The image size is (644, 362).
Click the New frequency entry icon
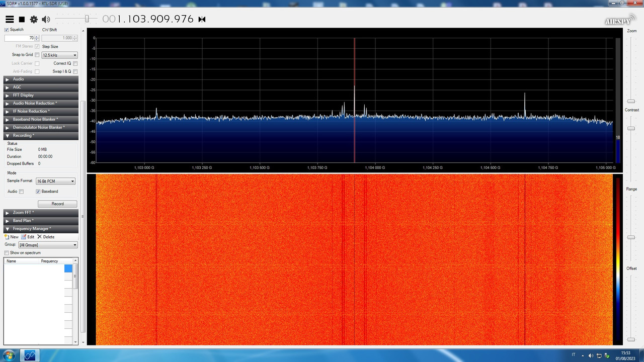tap(7, 237)
